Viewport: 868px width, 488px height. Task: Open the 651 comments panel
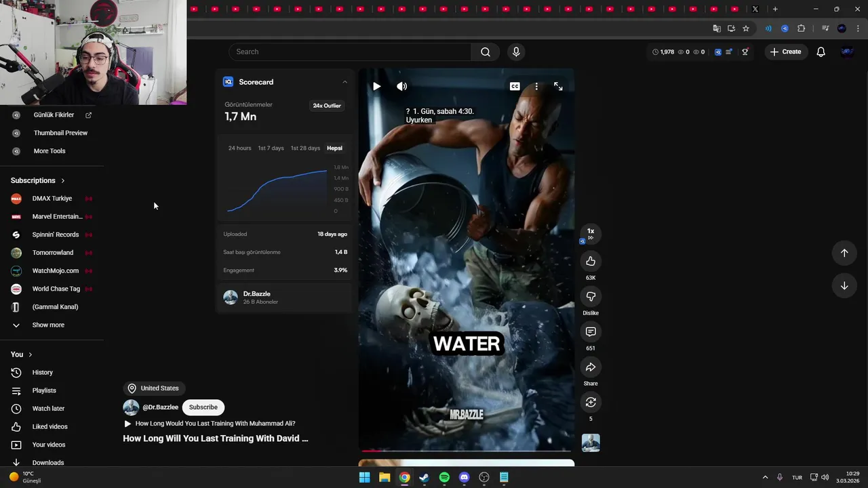pos(591,332)
